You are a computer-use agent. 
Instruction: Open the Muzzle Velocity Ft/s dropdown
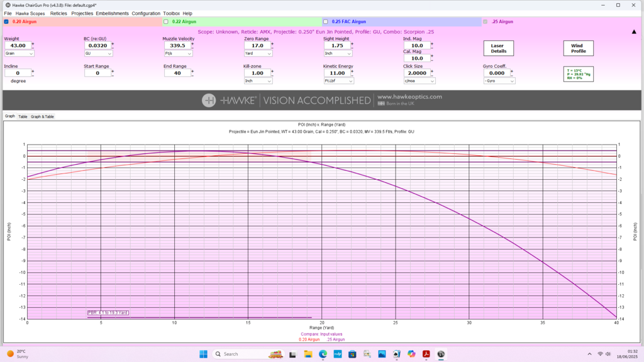[x=178, y=53]
